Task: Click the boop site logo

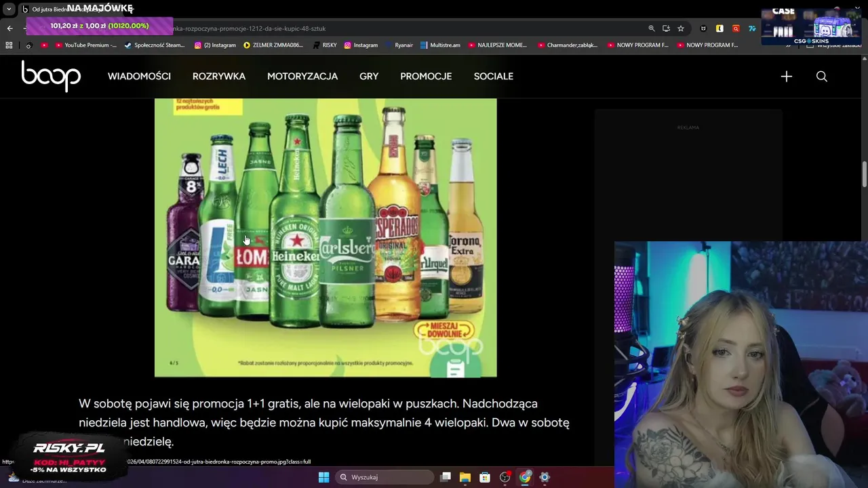Action: (51, 76)
